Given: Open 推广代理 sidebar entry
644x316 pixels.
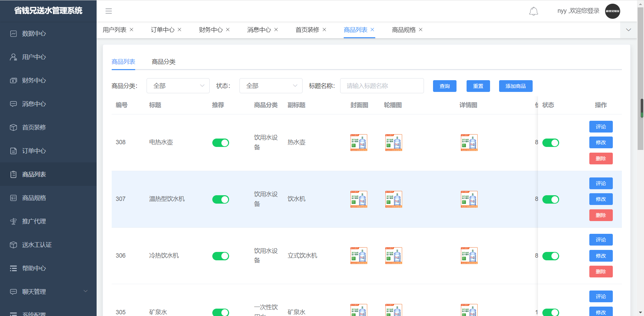Looking at the screenshot, I should (x=34, y=221).
